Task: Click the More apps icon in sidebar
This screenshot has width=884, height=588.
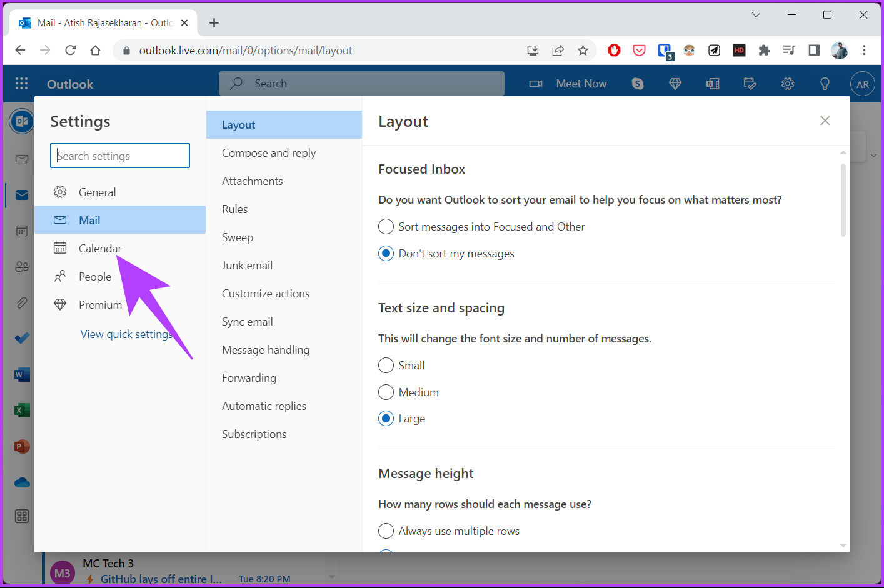Action: [x=22, y=516]
